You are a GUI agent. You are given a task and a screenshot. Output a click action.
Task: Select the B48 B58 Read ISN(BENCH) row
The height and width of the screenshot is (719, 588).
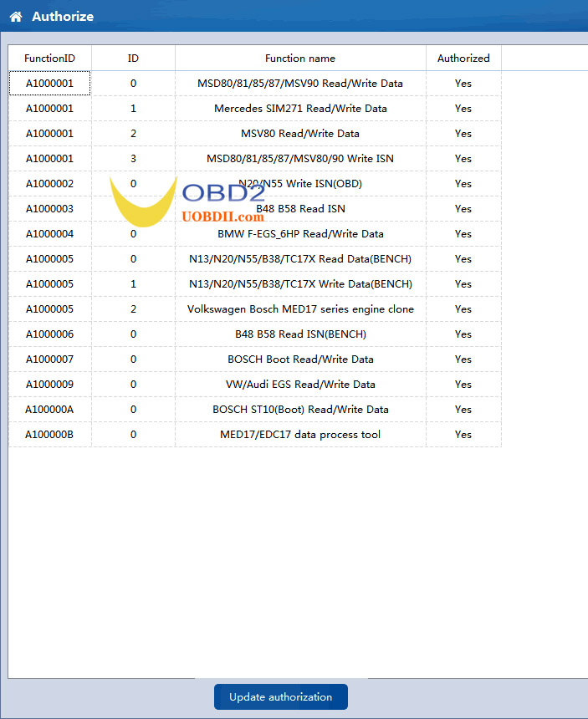[255, 334]
